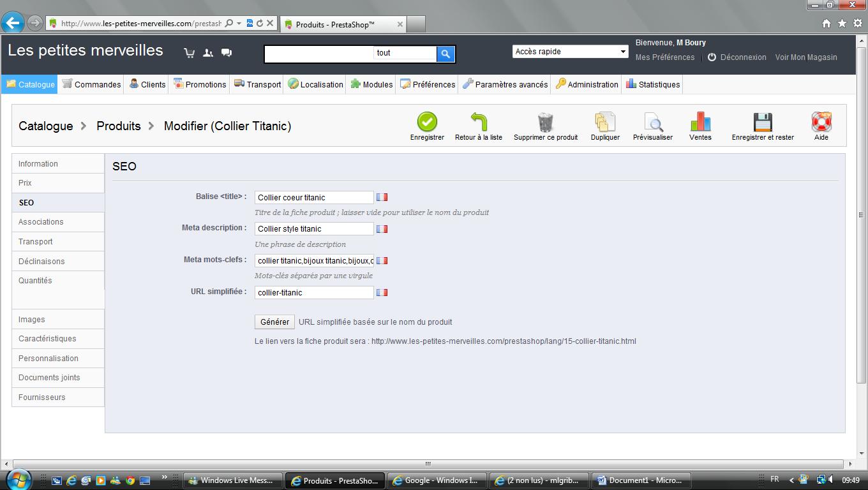Click the browser back arrow button
The height and width of the screenshot is (490, 868).
(x=13, y=23)
